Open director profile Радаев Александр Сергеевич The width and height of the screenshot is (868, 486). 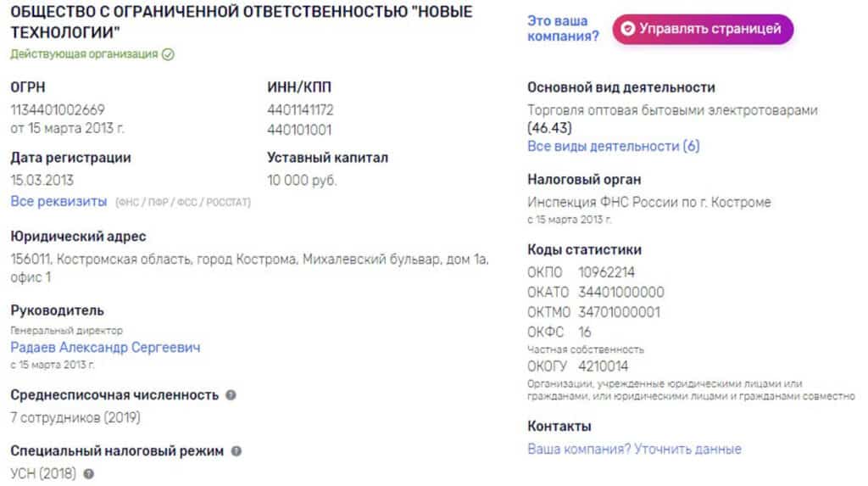[x=105, y=348]
